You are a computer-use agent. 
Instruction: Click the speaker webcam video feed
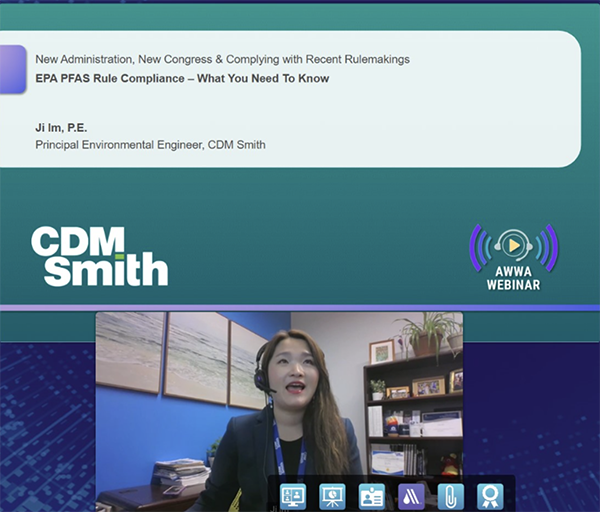[x=279, y=411]
